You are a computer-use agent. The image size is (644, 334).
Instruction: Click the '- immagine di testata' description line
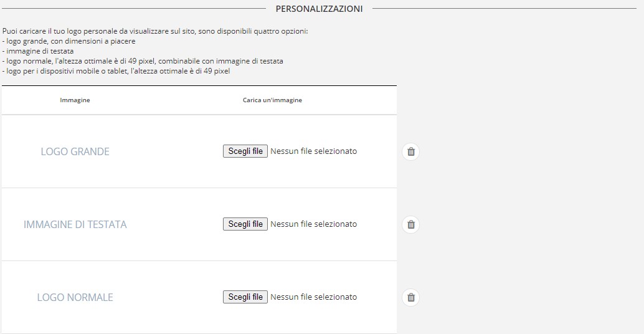pyautogui.click(x=39, y=51)
